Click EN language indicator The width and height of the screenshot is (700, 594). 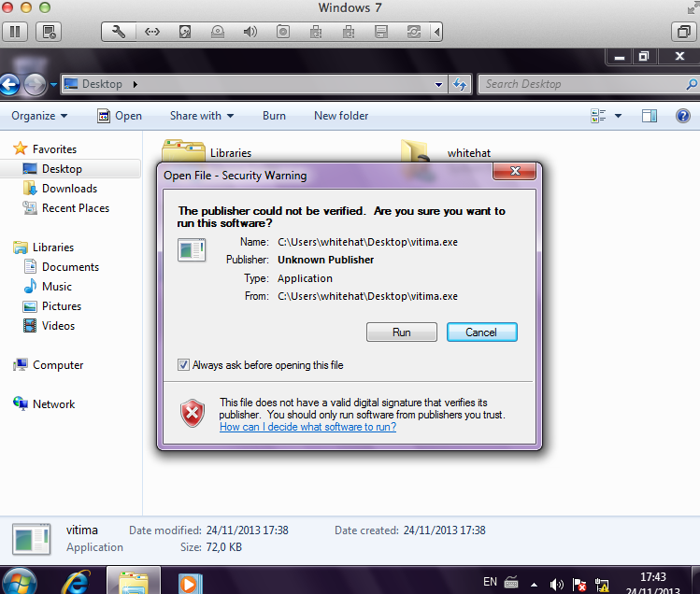(490, 582)
